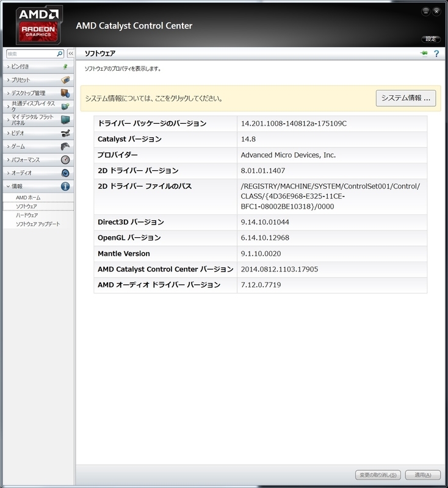Click the システム情報 ... button
Screen dimensions: 448x488
pos(406,98)
